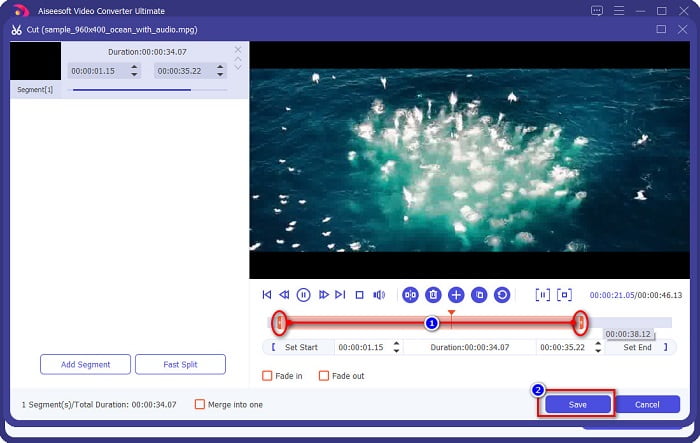Viewport: 700px width, 443px height.
Task: Close the Cut dialog window
Action: pyautogui.click(x=682, y=29)
